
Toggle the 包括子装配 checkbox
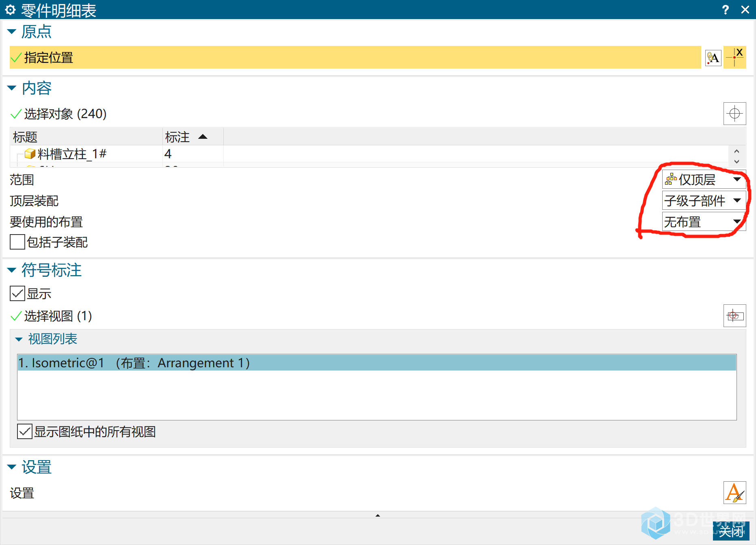tap(17, 242)
